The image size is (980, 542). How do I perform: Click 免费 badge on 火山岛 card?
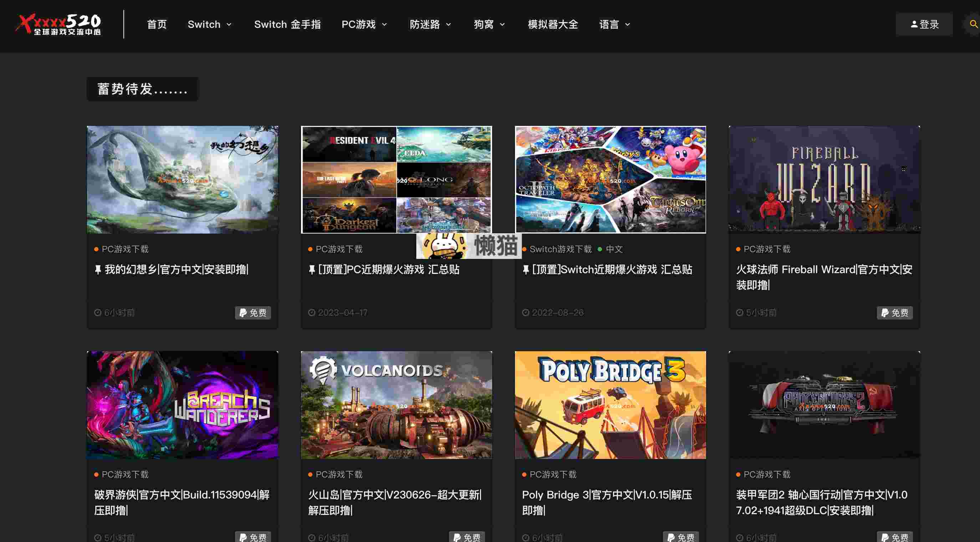[467, 537]
